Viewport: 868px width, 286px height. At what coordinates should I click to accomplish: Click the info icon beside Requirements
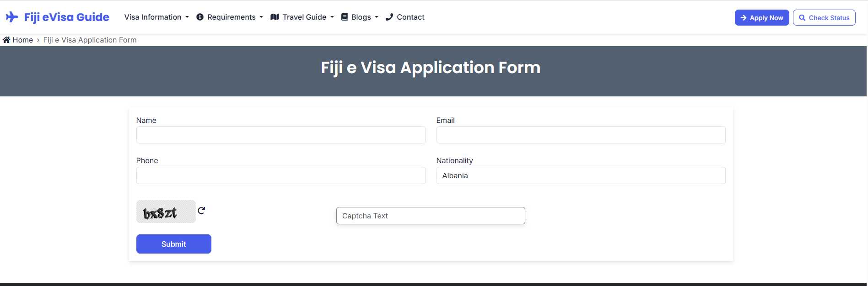pos(200,17)
